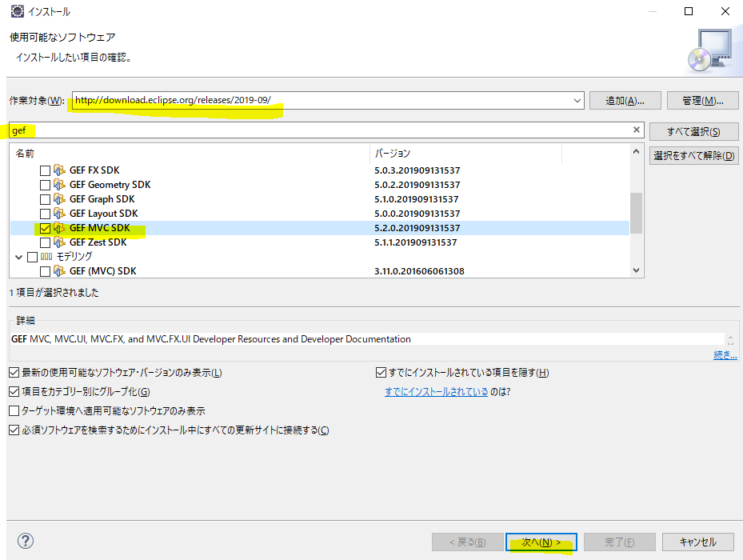Click 選択をすべて解除(D) button
743x560 pixels.
click(693, 155)
